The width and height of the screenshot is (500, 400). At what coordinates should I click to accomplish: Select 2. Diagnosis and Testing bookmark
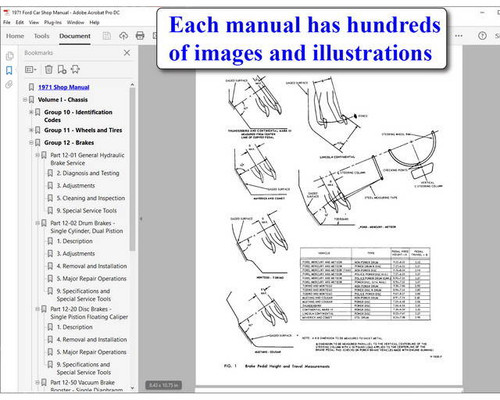(x=88, y=173)
